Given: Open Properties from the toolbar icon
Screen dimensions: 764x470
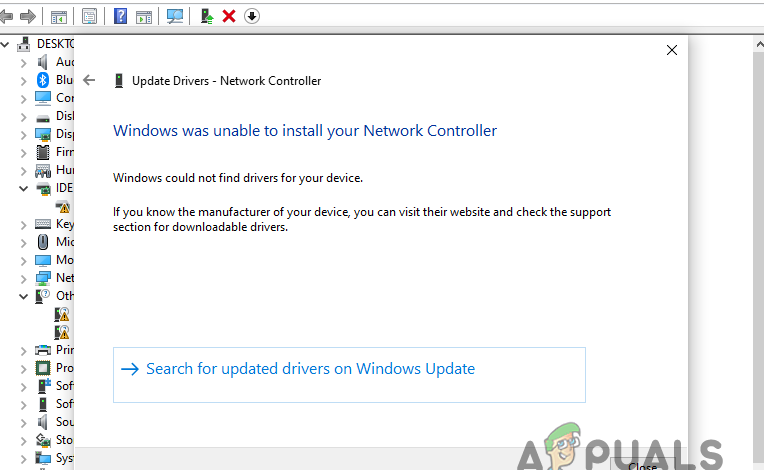Looking at the screenshot, I should 90,16.
